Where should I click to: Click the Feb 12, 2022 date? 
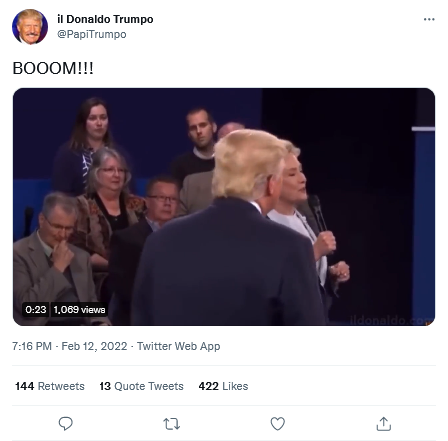(94, 346)
